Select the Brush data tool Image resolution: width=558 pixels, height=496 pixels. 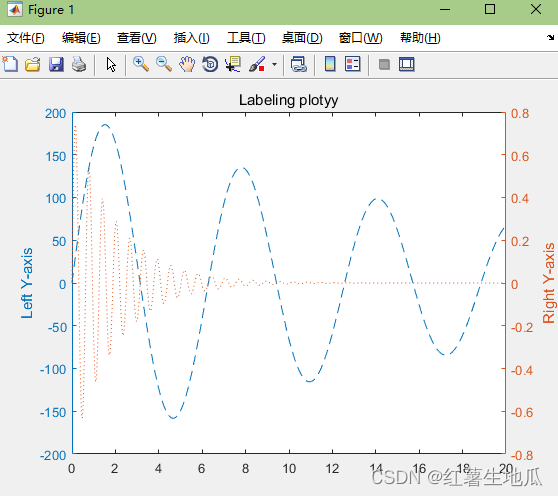click(x=257, y=64)
